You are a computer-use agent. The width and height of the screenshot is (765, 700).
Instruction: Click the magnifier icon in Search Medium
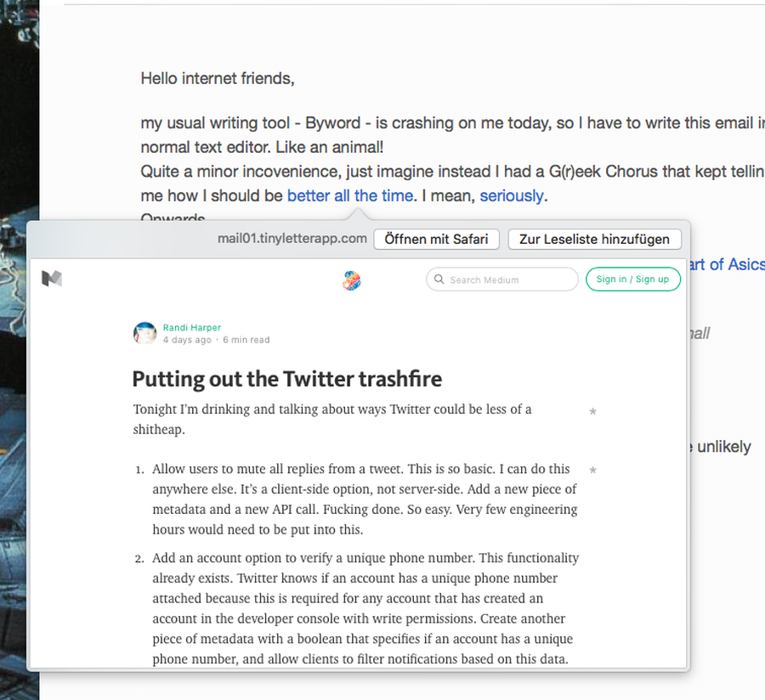pyautogui.click(x=439, y=279)
